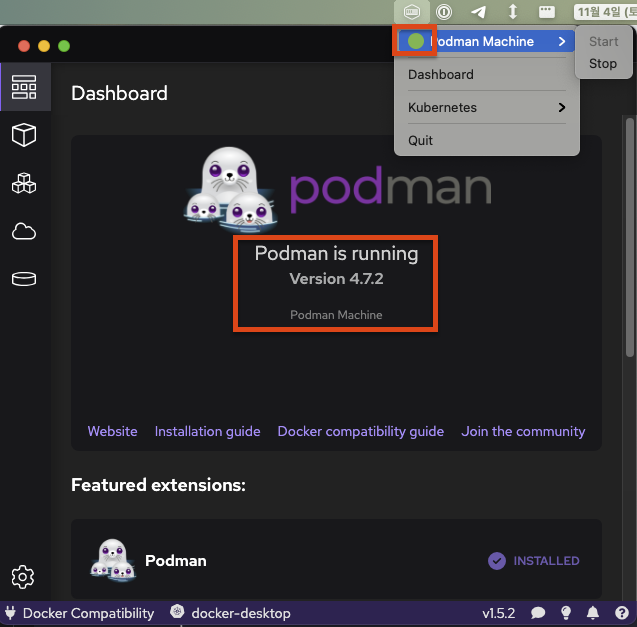Screen dimensions: 637x627
Task: Expand the Podman Machine submenu arrow
Action: pos(562,41)
